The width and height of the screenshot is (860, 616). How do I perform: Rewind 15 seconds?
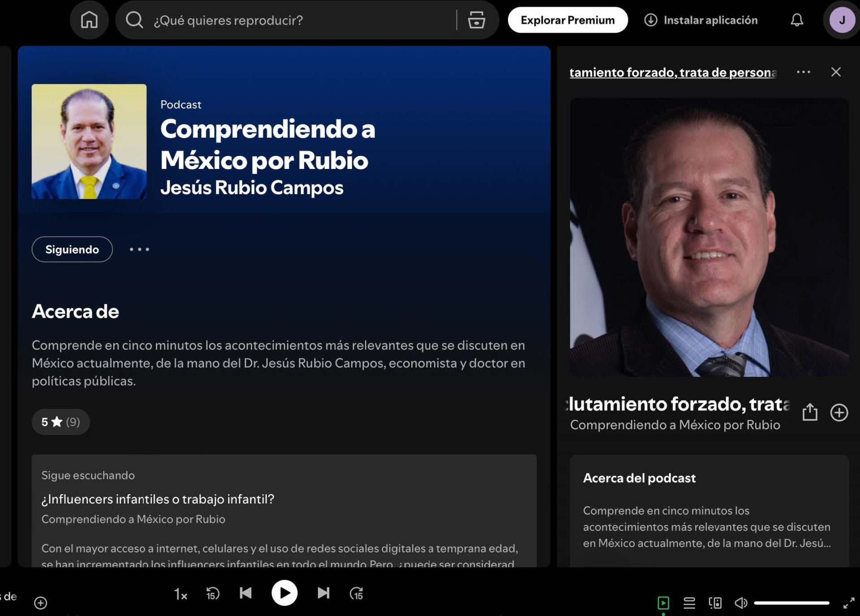(213, 594)
